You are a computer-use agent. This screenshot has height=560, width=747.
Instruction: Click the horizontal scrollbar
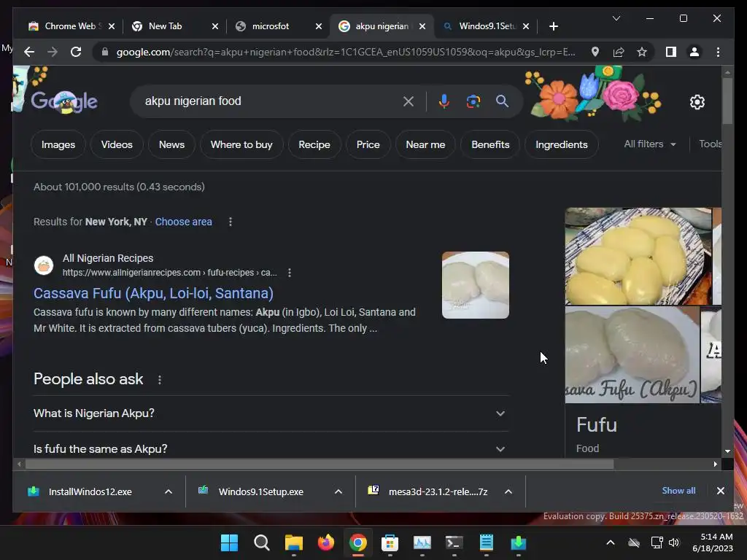click(320, 464)
